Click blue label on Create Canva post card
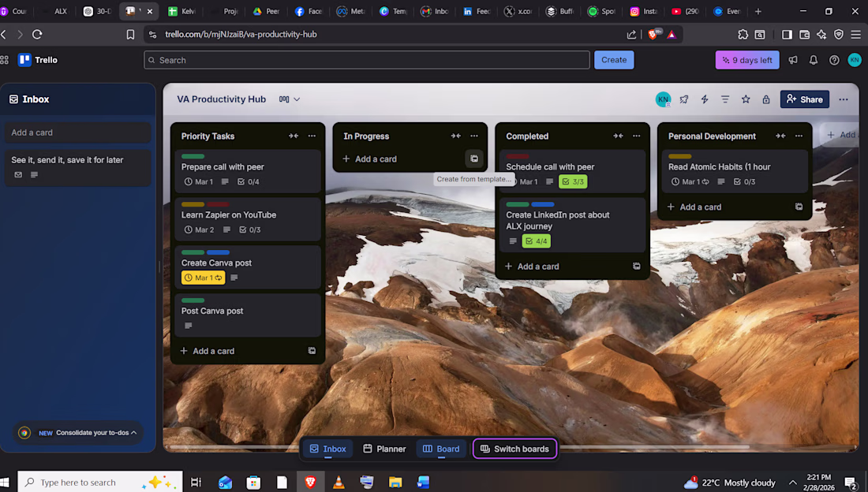 click(x=218, y=252)
